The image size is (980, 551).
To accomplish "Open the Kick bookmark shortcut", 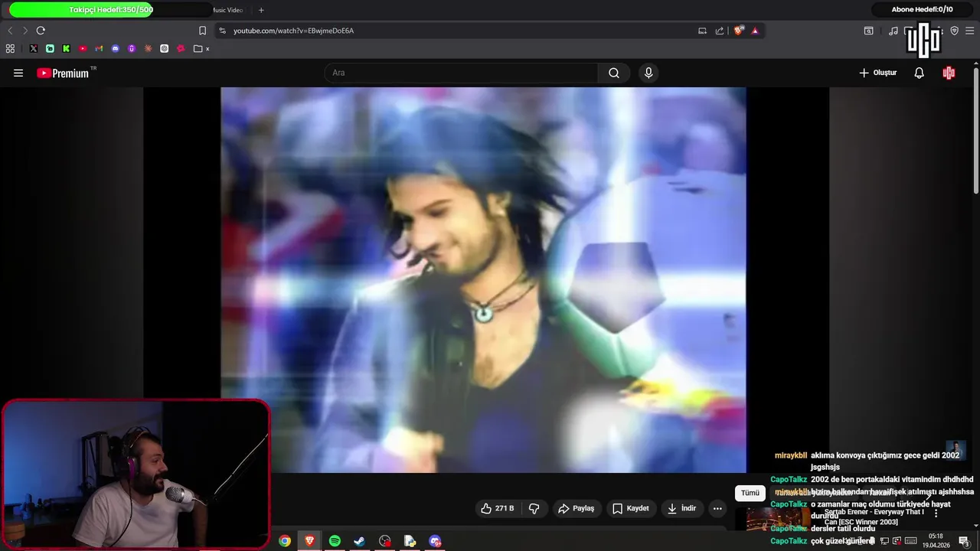I will pos(66,48).
